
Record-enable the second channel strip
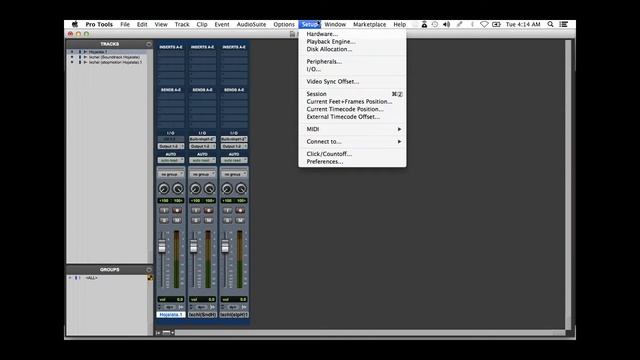tap(209, 211)
